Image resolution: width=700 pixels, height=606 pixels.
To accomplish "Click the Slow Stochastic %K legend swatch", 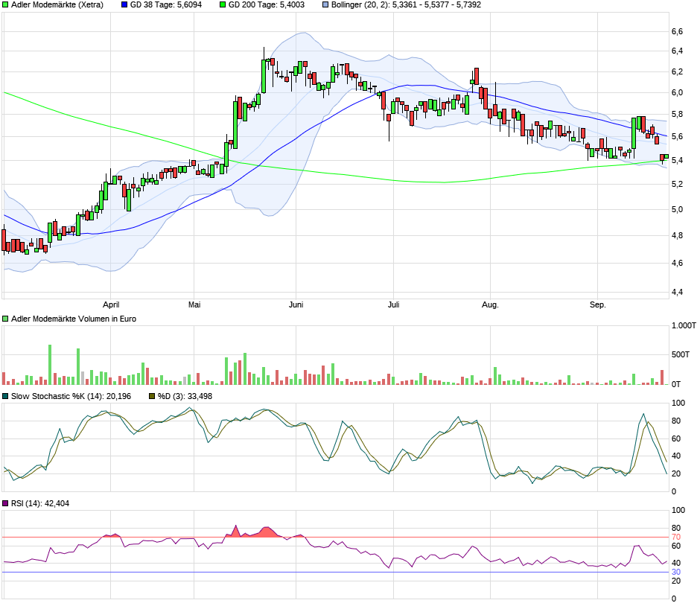I will click(6, 396).
